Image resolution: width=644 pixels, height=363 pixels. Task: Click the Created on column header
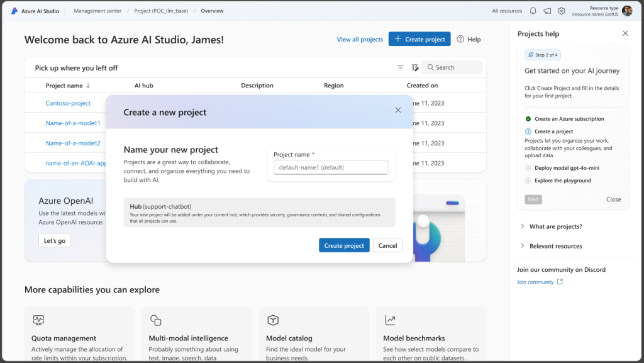pos(422,86)
